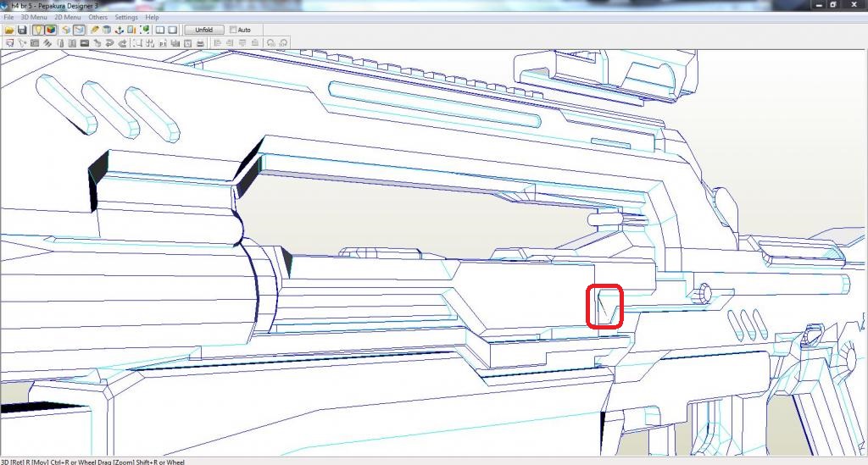Click the rotate 90 degrees counterclockwise icon
This screenshot has width=868, height=465.
coord(270,43)
